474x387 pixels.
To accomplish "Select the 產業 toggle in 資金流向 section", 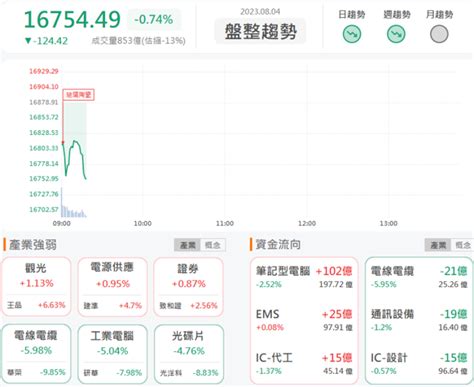I will click(438, 245).
